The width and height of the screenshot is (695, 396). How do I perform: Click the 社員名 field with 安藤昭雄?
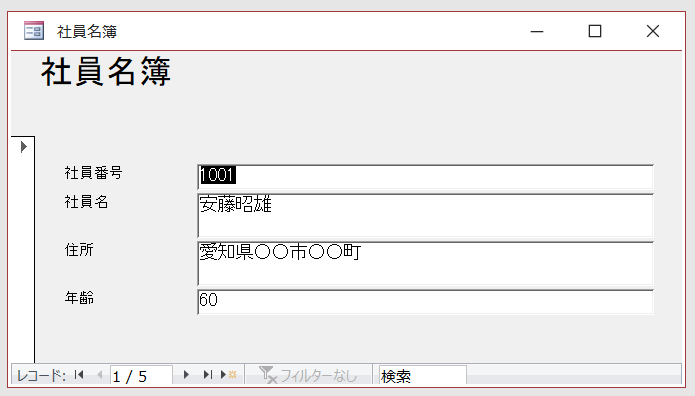(426, 215)
